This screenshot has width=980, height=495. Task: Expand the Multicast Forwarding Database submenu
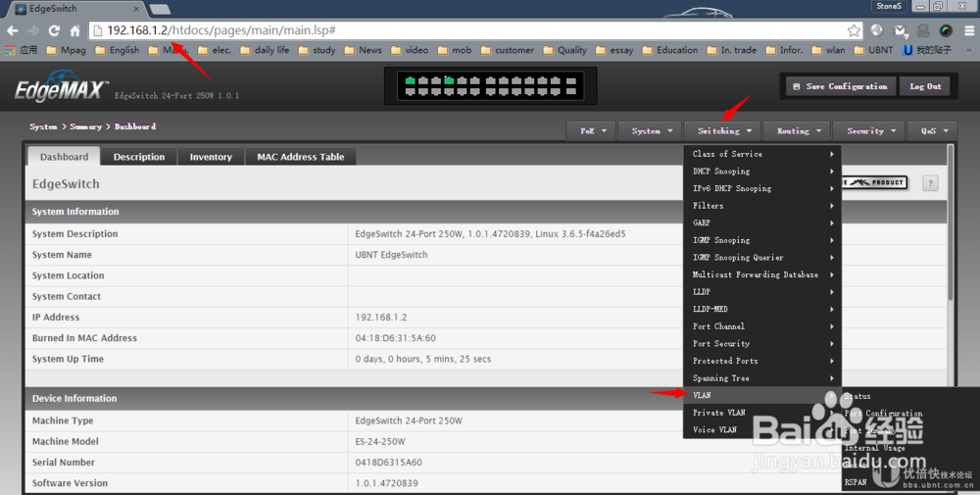761,274
